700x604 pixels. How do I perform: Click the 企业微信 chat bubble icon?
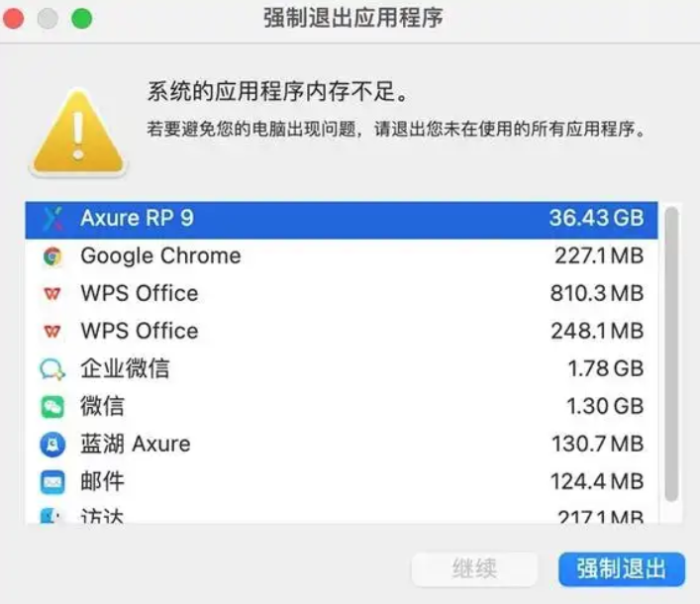point(52,369)
